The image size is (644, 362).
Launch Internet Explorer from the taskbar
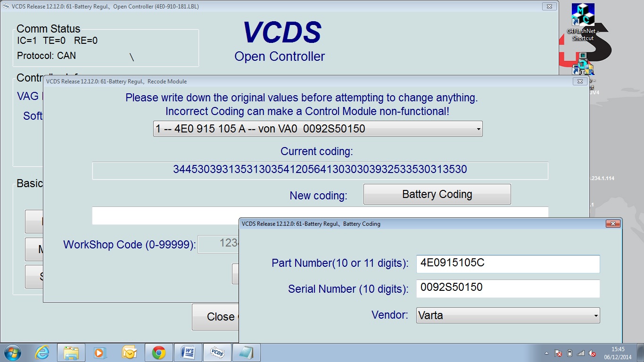click(42, 353)
